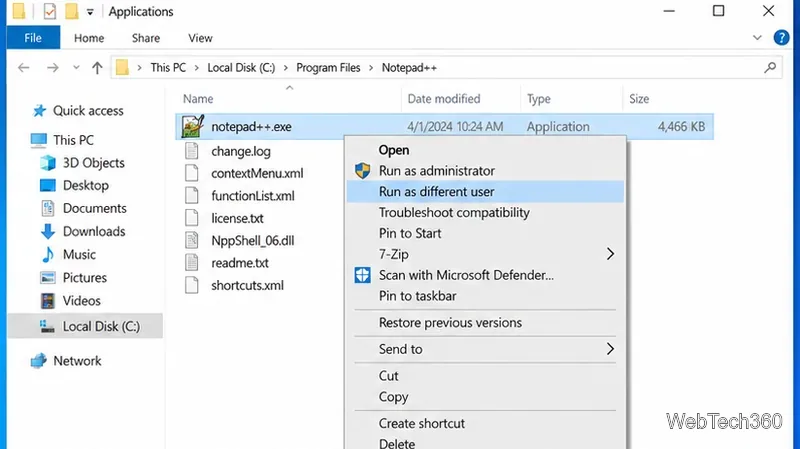Viewport: 800px width, 449px height.
Task: Open the 7-Zip submenu
Action: tap(485, 254)
